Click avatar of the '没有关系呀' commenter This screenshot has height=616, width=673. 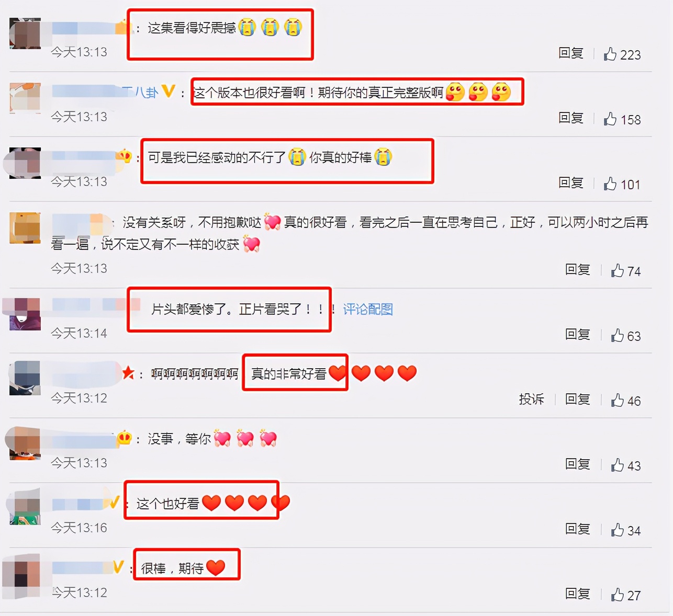point(25,228)
